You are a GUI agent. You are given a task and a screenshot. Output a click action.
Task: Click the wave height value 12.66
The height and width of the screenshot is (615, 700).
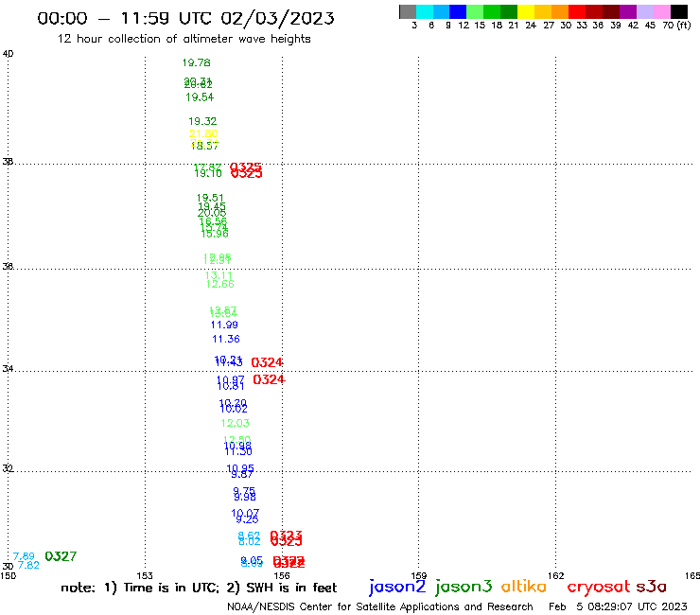(220, 285)
